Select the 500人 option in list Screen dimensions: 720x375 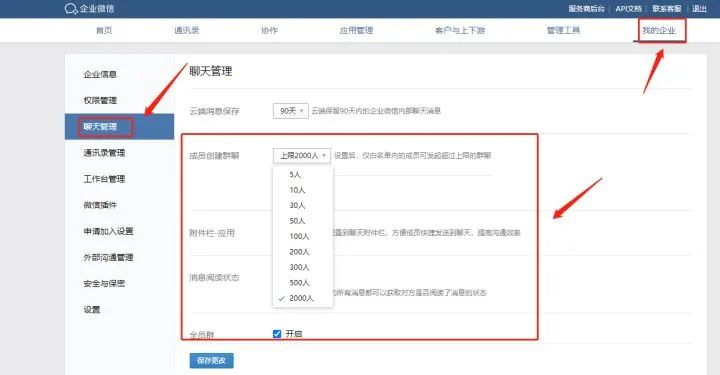(x=299, y=282)
